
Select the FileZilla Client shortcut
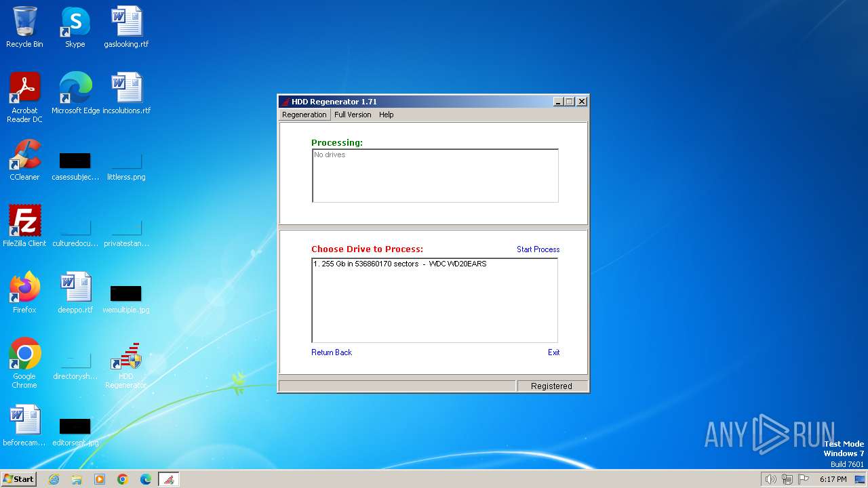[x=24, y=226]
